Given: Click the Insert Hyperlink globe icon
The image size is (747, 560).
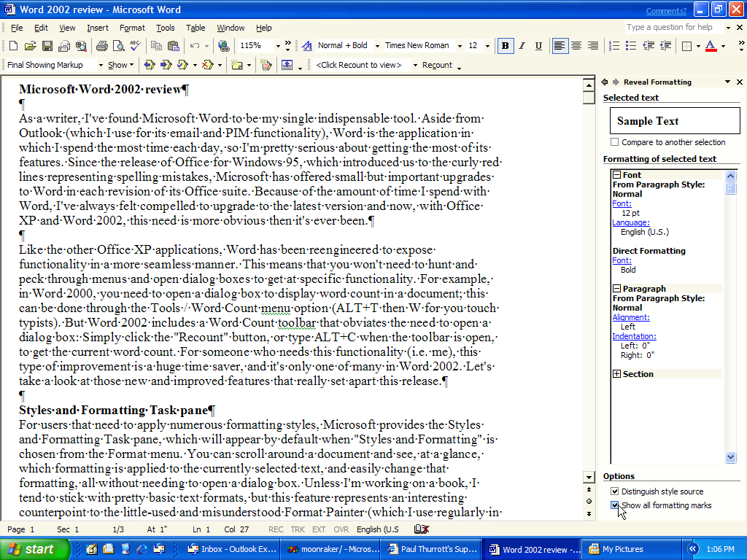Looking at the screenshot, I should click(224, 46).
